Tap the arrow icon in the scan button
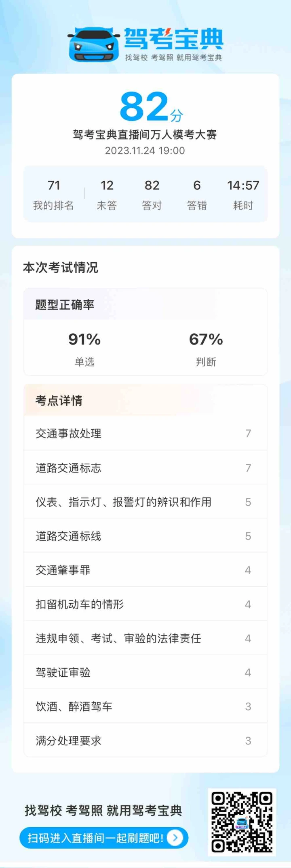 175,838
